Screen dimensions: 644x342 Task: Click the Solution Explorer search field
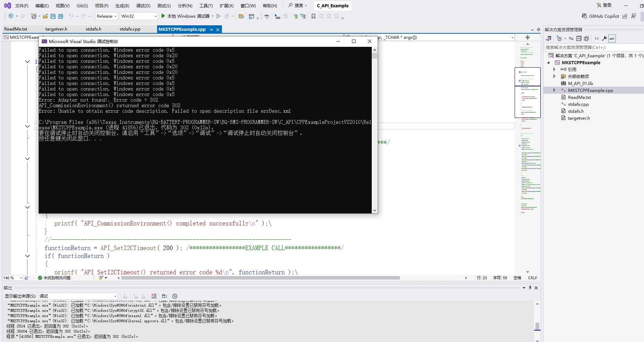tap(593, 47)
